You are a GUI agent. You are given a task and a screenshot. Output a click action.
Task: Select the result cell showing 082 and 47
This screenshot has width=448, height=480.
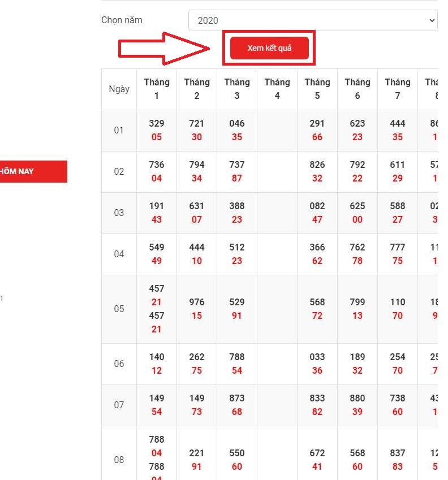point(317,213)
